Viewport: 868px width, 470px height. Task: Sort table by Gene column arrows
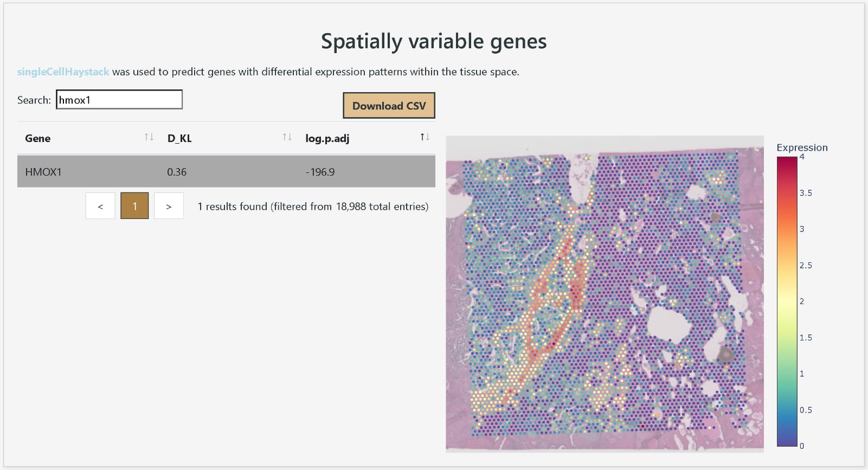(x=149, y=137)
